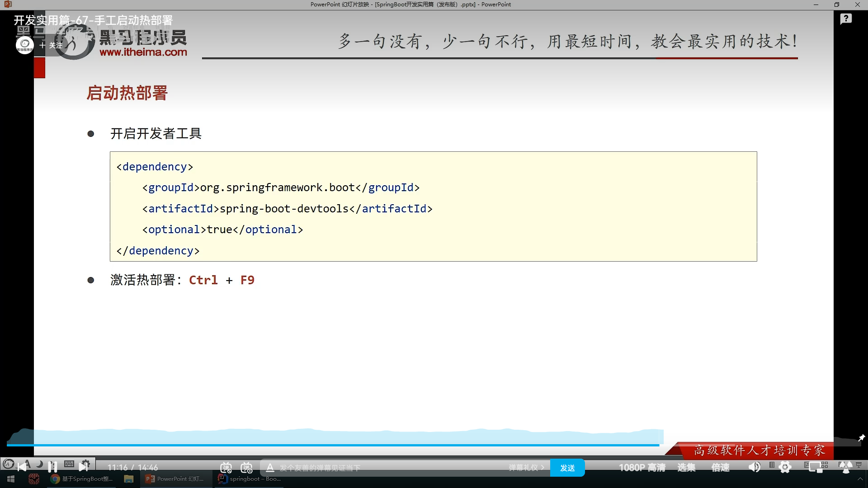This screenshot has width=868, height=488.
Task: Open the 选集 episode list
Action: pyautogui.click(x=686, y=468)
